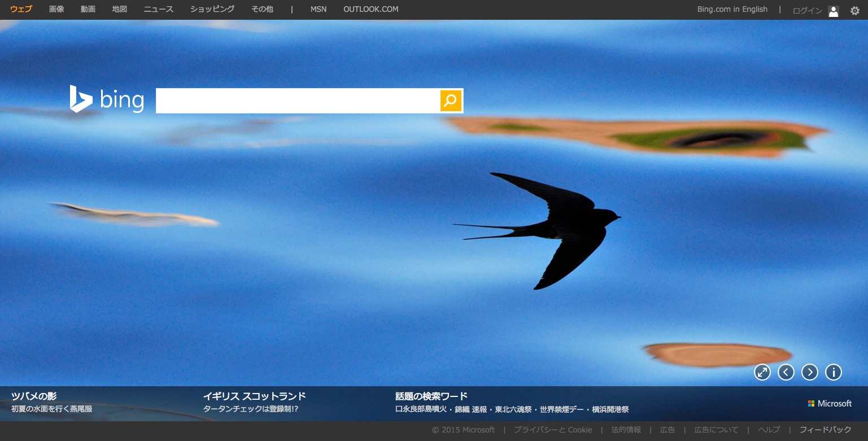The height and width of the screenshot is (441, 868).
Task: Open the 画像 (Images) tab
Action: [x=56, y=9]
